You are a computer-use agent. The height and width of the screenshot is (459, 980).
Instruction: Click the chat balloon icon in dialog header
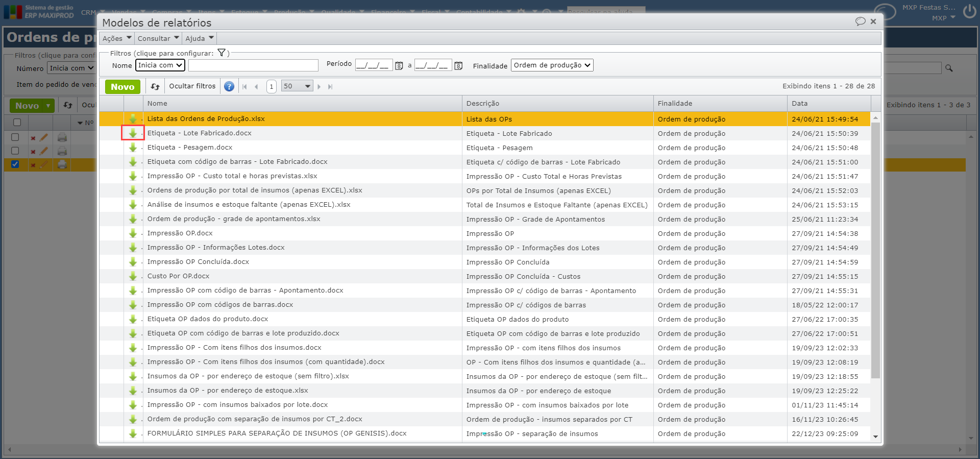click(860, 21)
